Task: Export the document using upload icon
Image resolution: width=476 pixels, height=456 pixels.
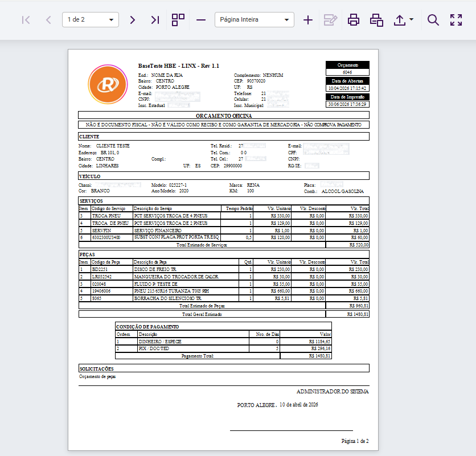Action: (x=400, y=20)
